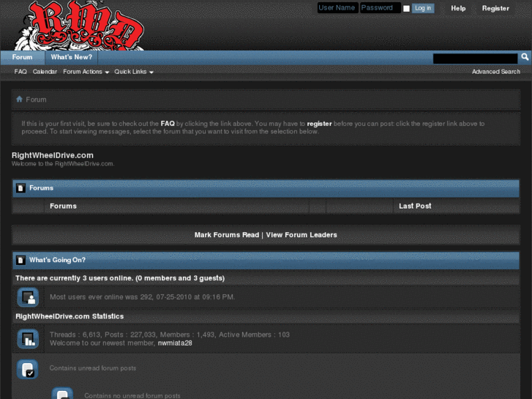Open Advanced Search
The width and height of the screenshot is (532, 399).
[x=495, y=72]
